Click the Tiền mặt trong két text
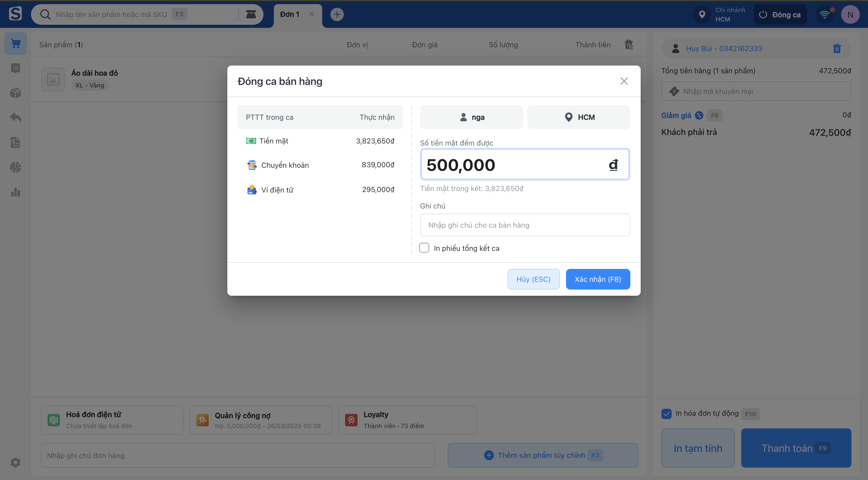868x480 pixels. pos(471,188)
